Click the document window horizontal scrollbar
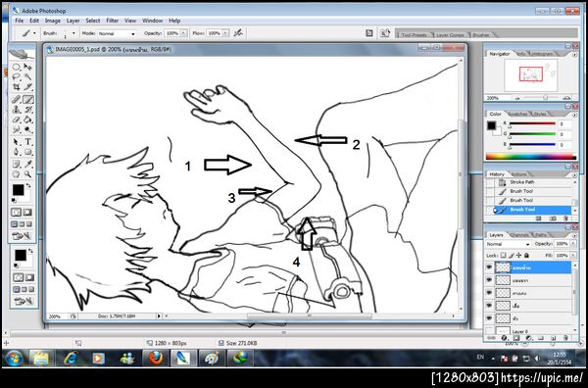 tap(310, 316)
